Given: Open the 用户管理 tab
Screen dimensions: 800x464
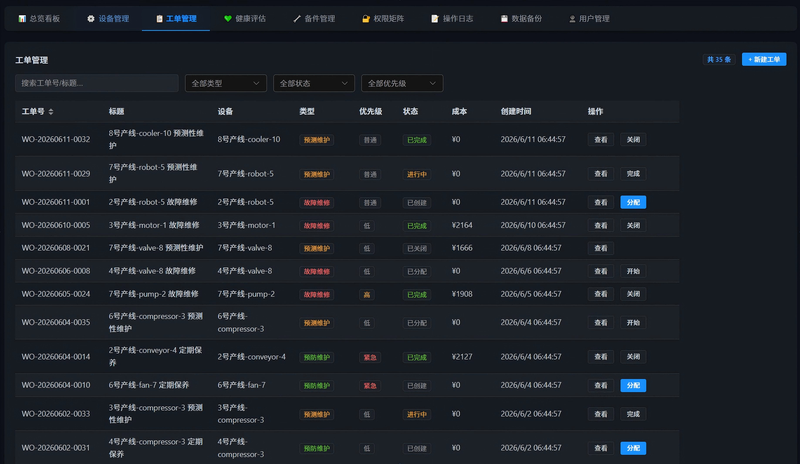Looking at the screenshot, I should click(x=589, y=19).
